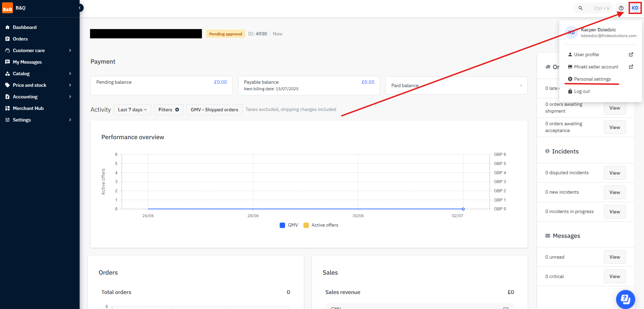The height and width of the screenshot is (309, 644).
Task: Go to Merchant Hub in sidebar
Action: 28,108
